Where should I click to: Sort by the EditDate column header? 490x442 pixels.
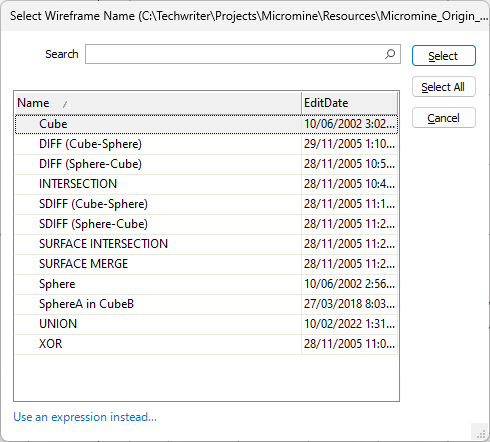click(349, 103)
